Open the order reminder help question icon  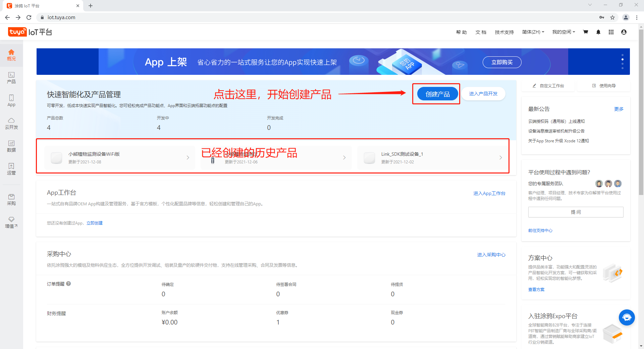[68, 284]
